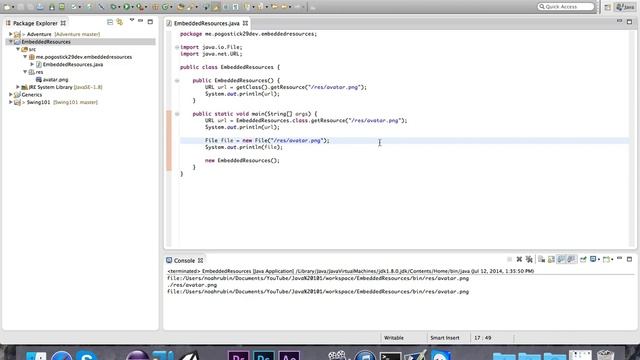Remove launch with console X icon
Image resolution: width=640 pixels, height=360 pixels.
tap(519, 259)
